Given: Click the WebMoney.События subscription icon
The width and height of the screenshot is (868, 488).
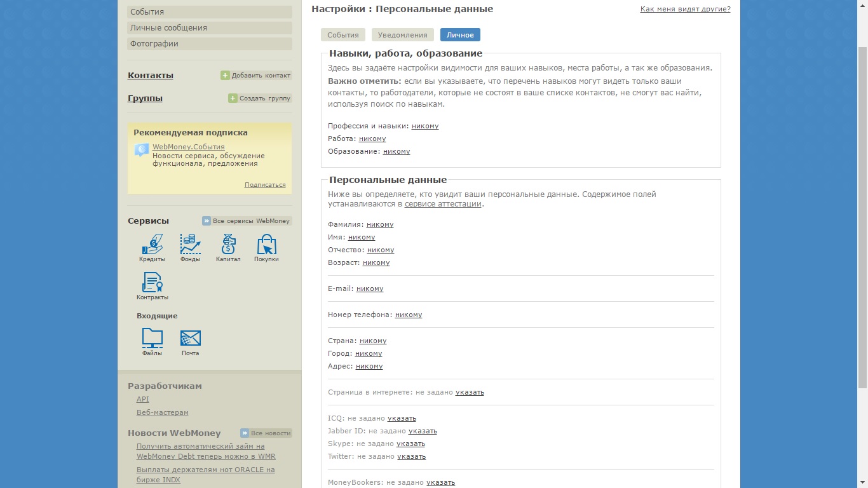Looking at the screenshot, I should coord(142,151).
